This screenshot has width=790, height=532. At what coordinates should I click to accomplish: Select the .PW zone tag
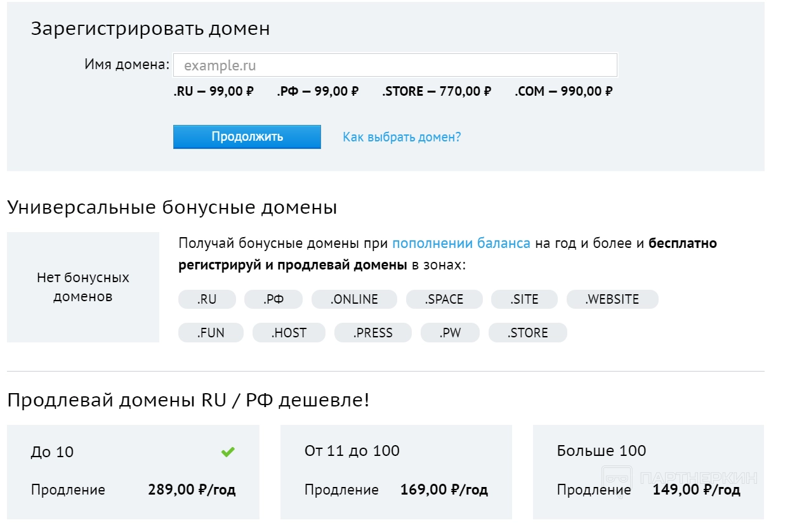tap(450, 333)
